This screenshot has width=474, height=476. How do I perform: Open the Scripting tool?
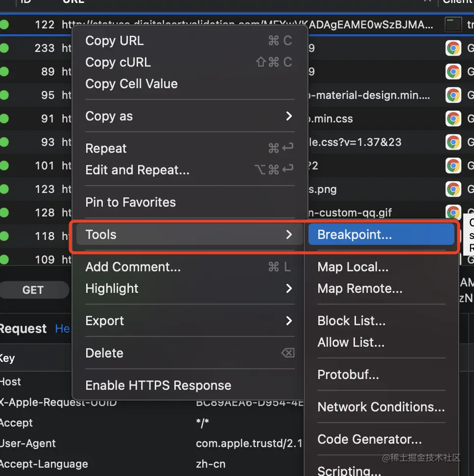coord(381,471)
